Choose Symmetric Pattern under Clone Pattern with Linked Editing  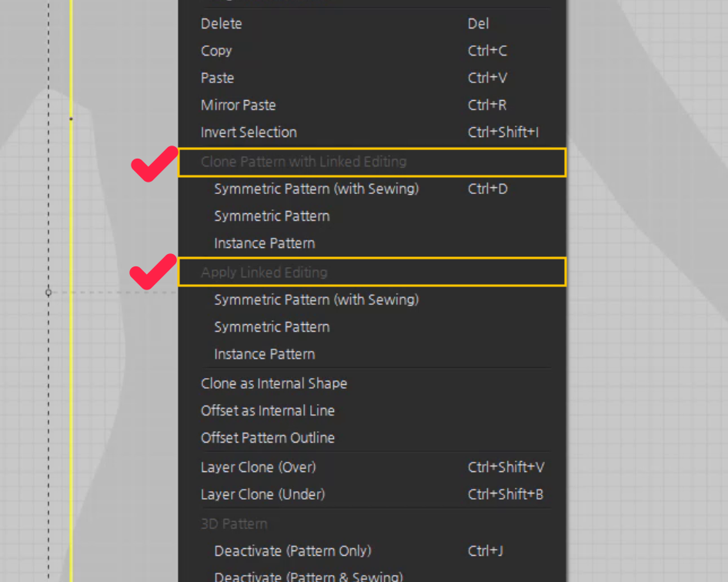(372, 216)
